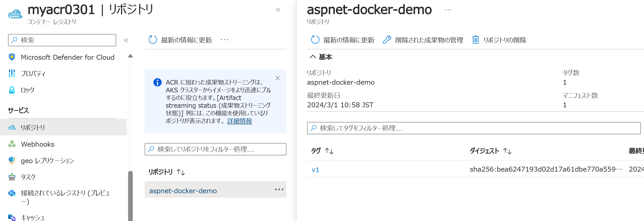
Task: Click the プロパティ bars icon
Action: tap(12, 73)
